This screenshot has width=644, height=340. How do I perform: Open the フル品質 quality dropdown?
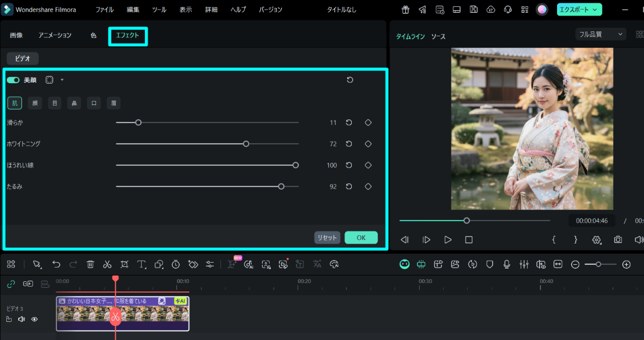(x=600, y=34)
